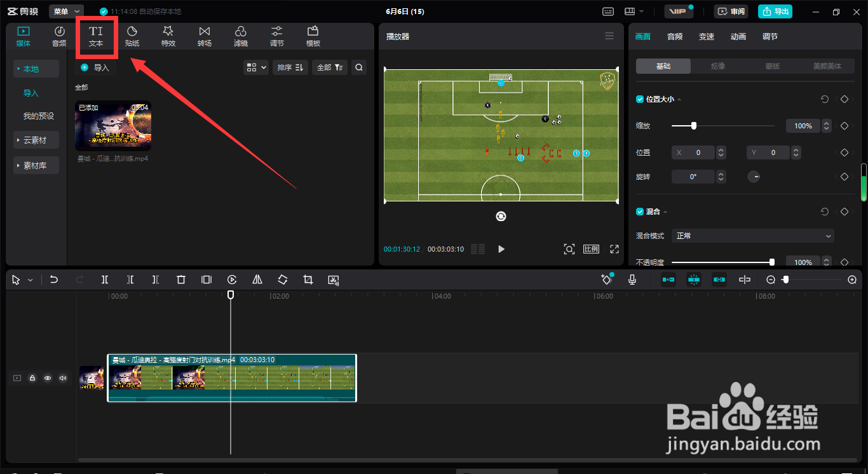Open the 美颜美体 beauty subtab

click(x=826, y=66)
